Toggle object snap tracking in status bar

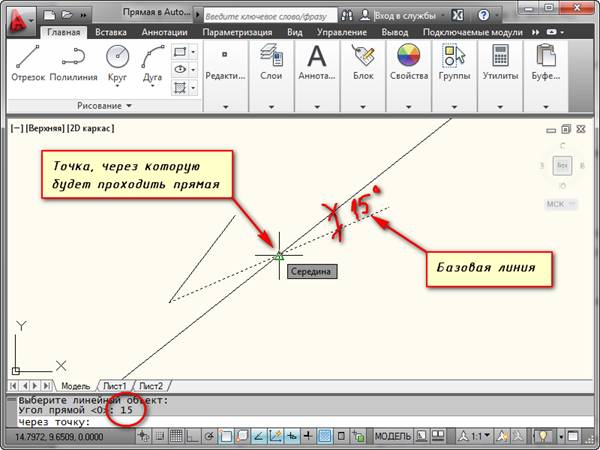pos(259,436)
